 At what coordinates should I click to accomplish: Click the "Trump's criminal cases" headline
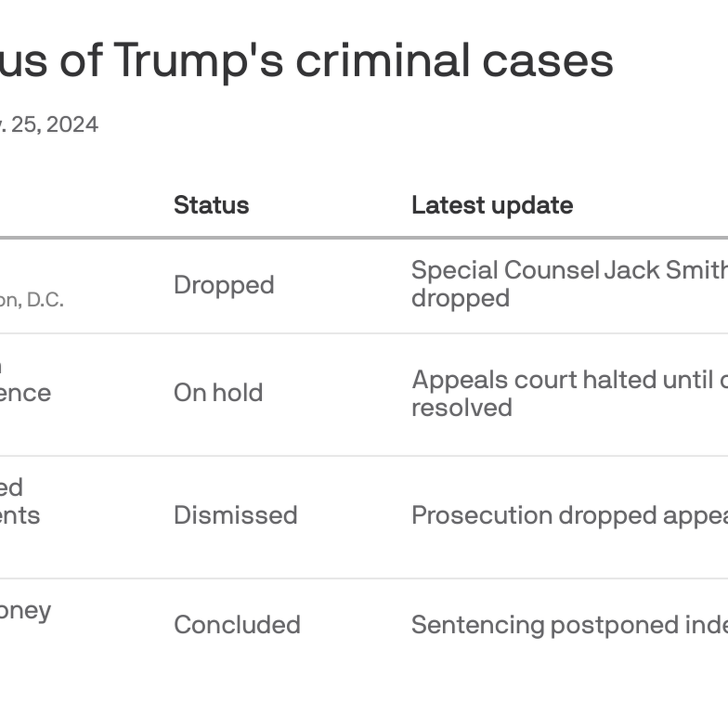(x=364, y=61)
